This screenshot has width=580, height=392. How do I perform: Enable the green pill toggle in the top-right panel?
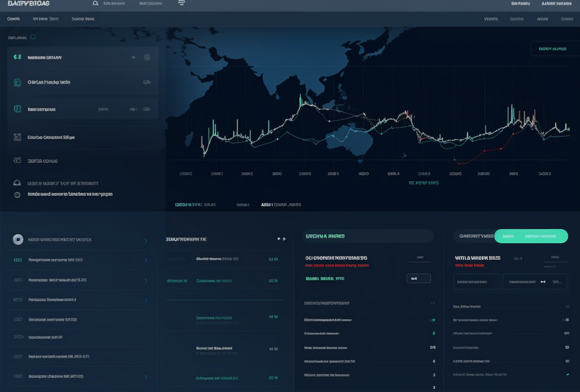tap(531, 236)
